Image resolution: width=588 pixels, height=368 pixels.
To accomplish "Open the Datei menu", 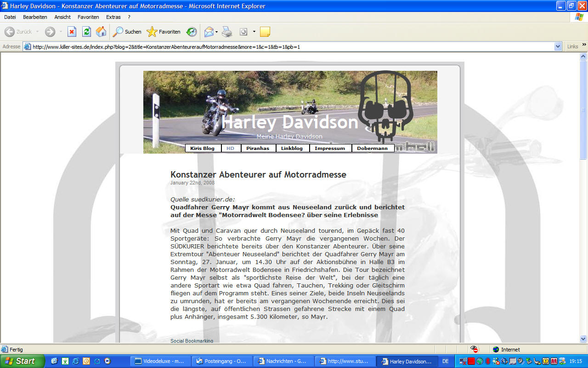I will pyautogui.click(x=10, y=17).
